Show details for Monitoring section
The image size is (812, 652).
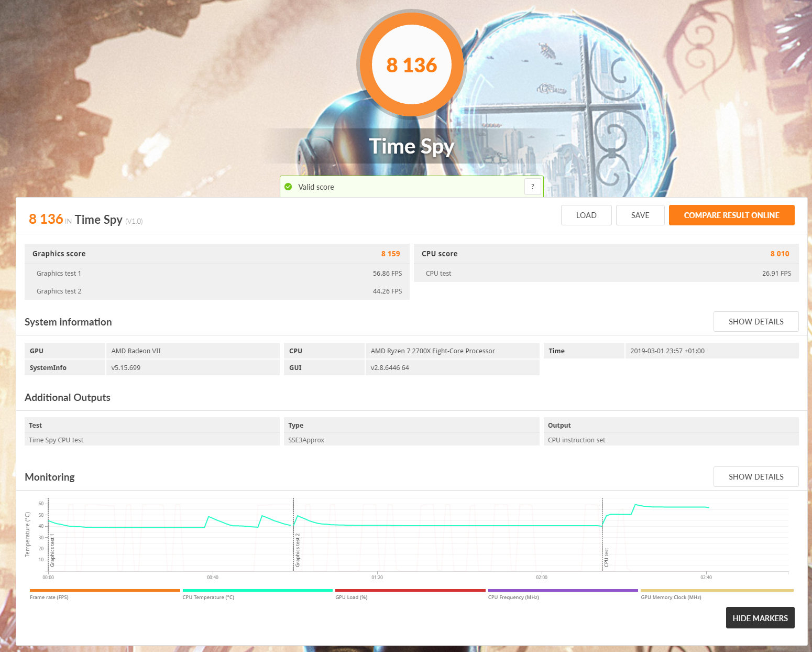coord(756,477)
